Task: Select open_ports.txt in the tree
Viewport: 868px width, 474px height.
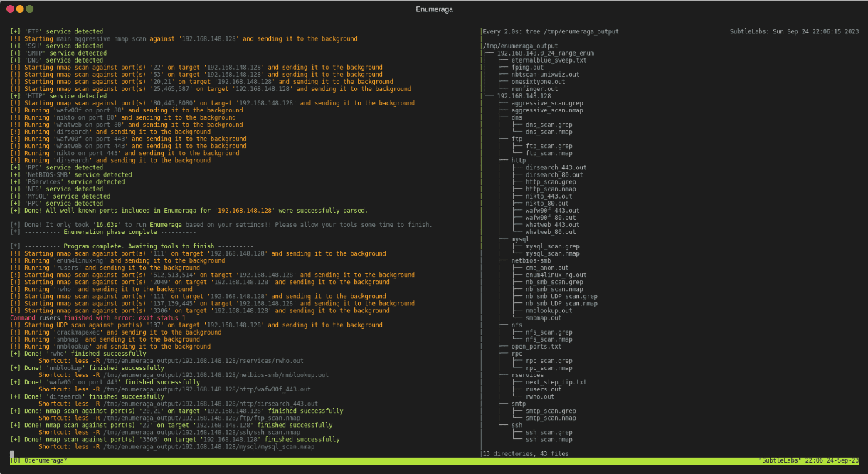Action: [536, 346]
